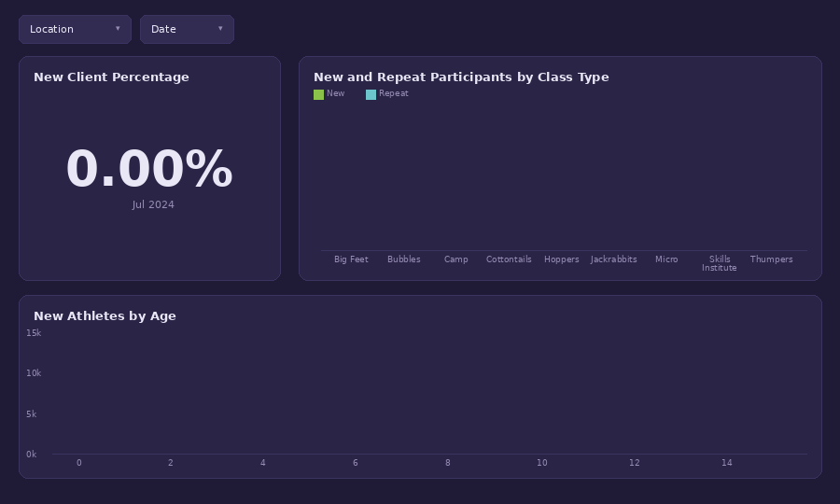Click the Cottontails axis label
This screenshot has width=840, height=504.
509,259
